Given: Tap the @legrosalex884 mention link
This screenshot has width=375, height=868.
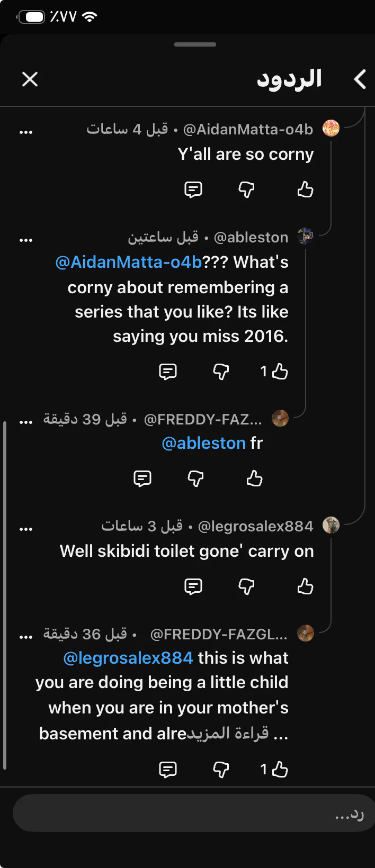Looking at the screenshot, I should point(128,658).
